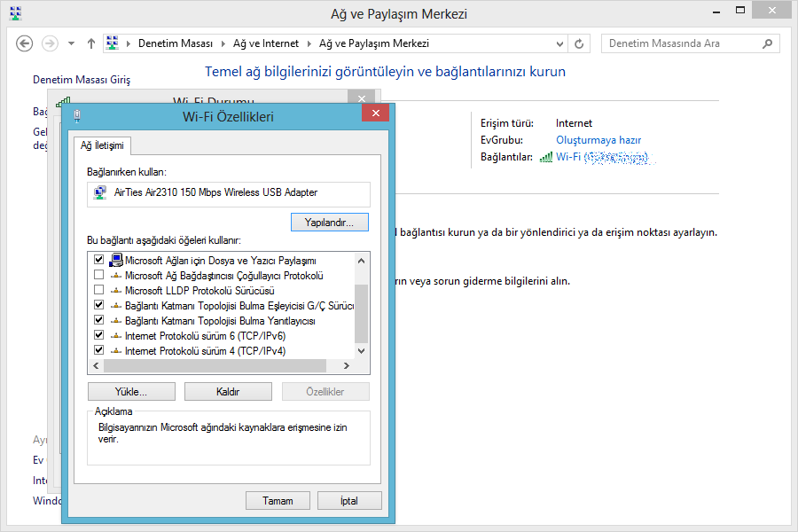
Task: Open the Wi-Fi connection link
Action: [602, 157]
